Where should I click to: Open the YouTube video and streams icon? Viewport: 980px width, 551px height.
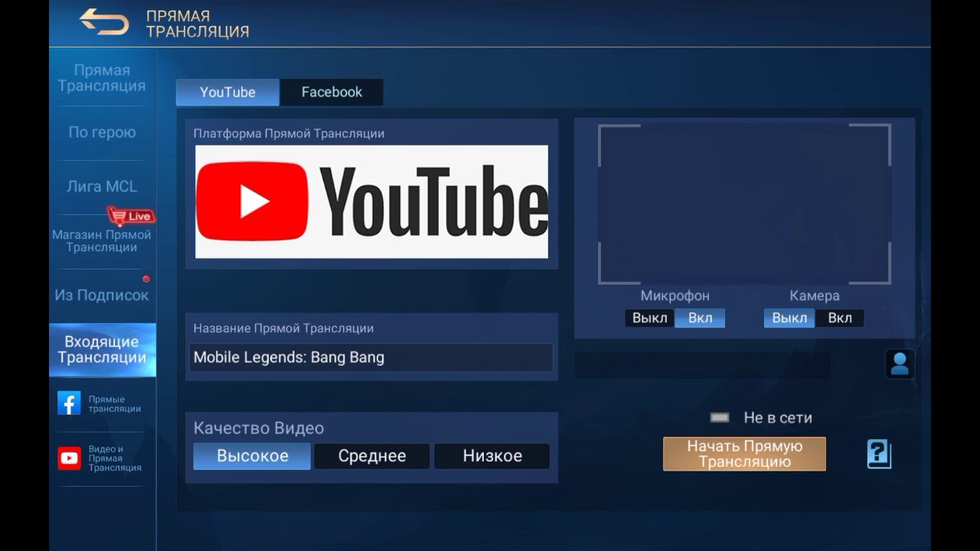pos(69,458)
